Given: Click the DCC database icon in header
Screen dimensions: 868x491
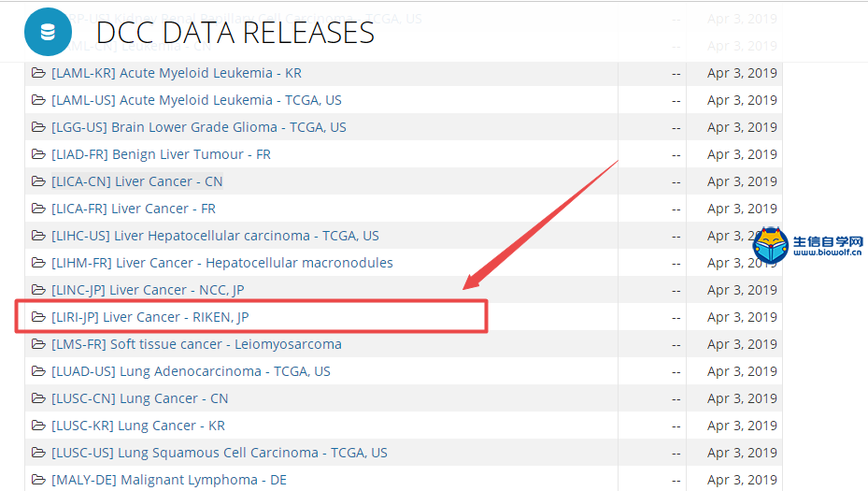Looking at the screenshot, I should click(x=48, y=32).
